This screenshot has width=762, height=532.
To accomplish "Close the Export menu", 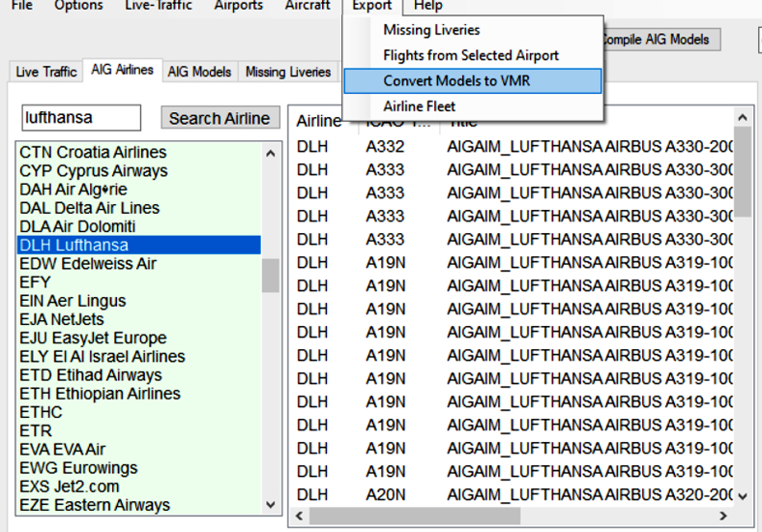I will [372, 6].
